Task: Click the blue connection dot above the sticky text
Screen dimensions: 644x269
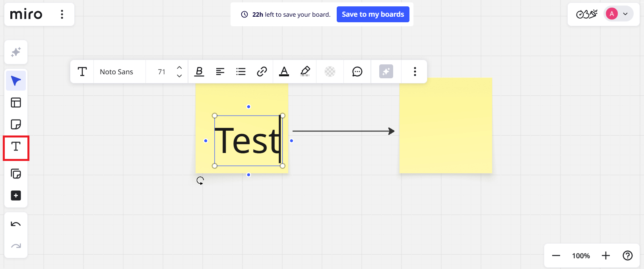Action: pyautogui.click(x=248, y=106)
